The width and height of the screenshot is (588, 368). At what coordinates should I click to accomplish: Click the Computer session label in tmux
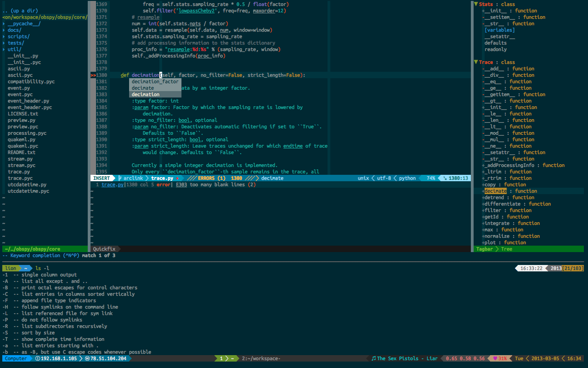(16, 358)
